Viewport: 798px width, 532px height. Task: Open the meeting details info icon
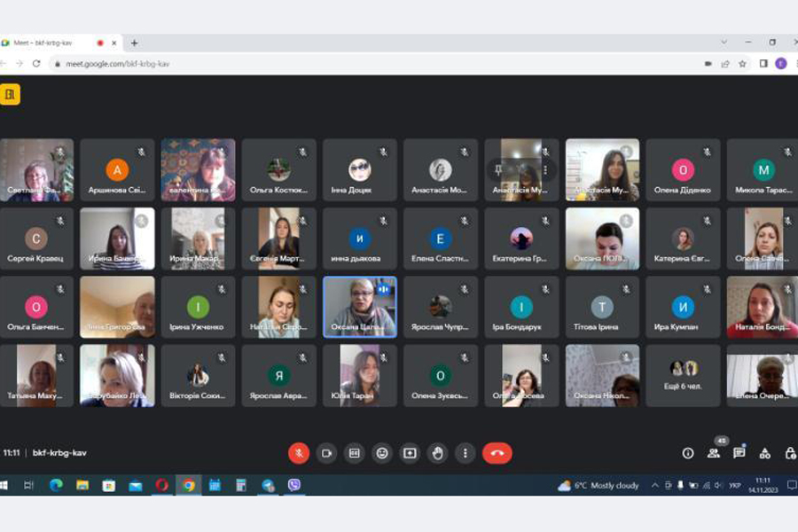click(x=688, y=453)
